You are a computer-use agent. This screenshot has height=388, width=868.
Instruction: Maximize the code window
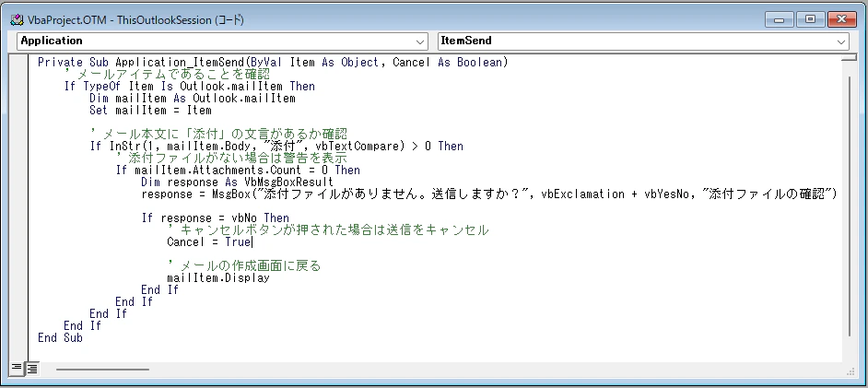pos(811,19)
